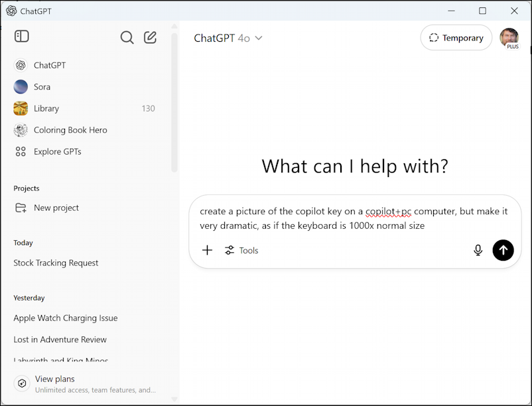Click View plans at sidebar bottom

[55, 379]
